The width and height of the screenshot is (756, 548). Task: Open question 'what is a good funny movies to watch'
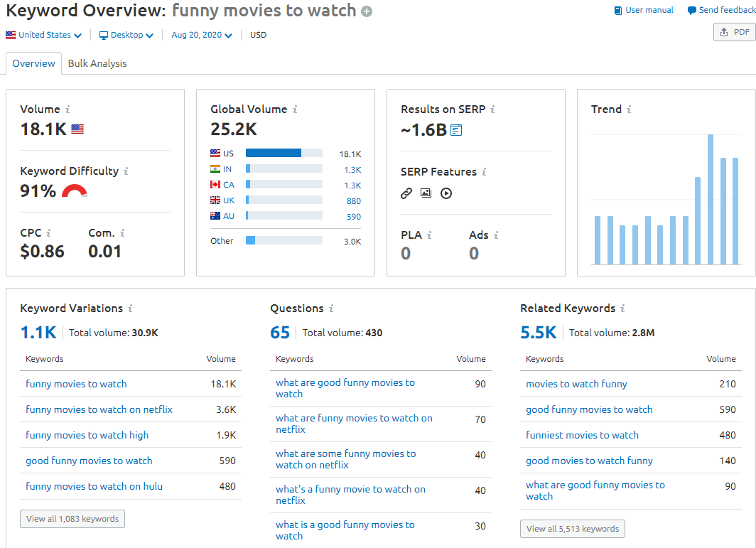[345, 530]
